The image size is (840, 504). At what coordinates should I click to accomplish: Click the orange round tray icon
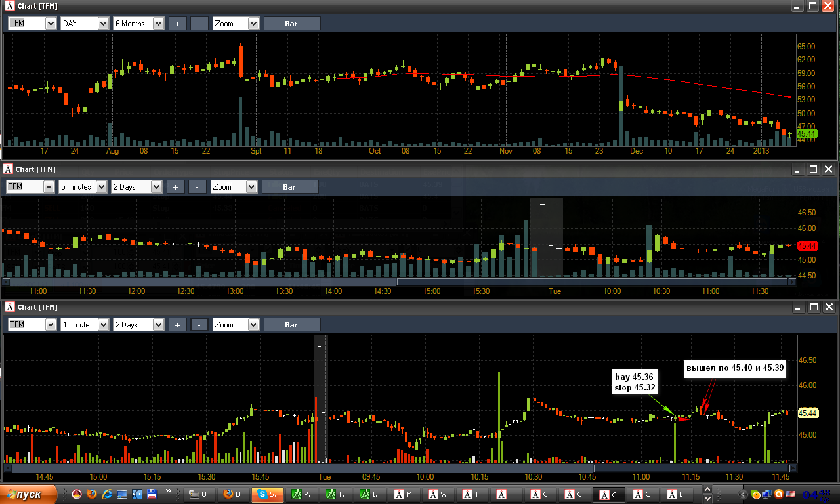(x=778, y=494)
